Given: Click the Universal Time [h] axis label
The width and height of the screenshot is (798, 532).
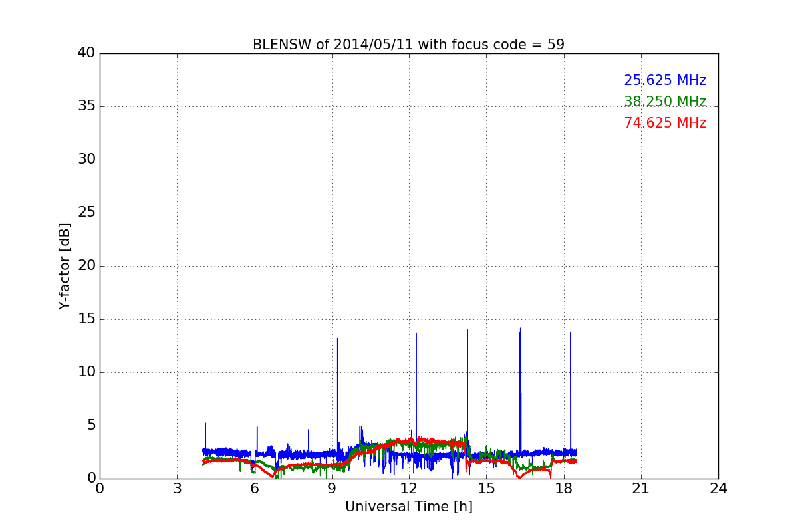Looking at the screenshot, I should pos(408,507).
